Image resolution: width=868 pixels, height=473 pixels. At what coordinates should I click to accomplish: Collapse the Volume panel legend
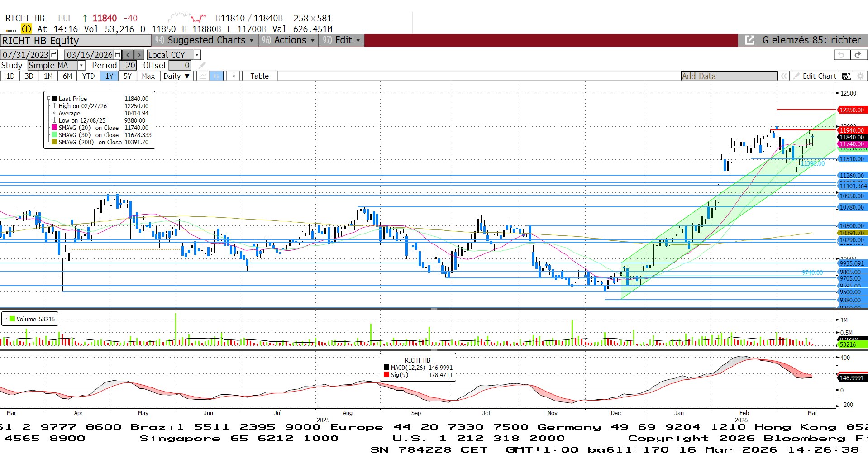pos(6,319)
